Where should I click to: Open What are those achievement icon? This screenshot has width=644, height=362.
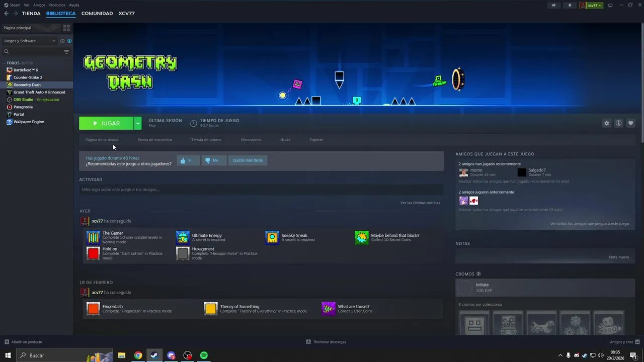[x=329, y=308]
